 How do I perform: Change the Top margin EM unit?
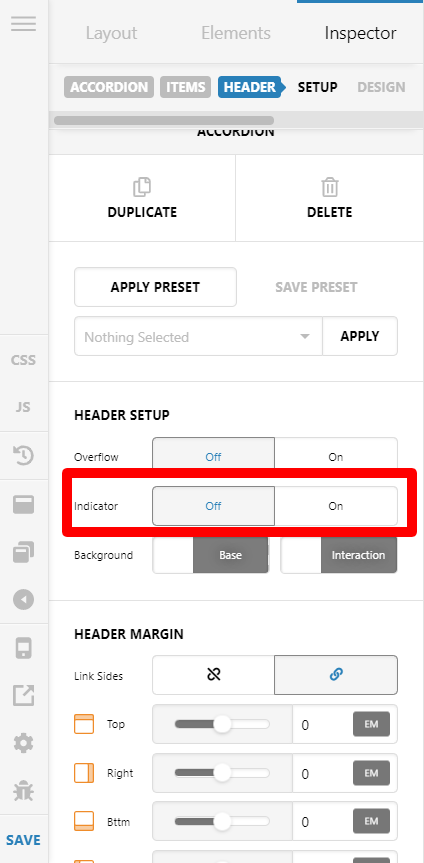pyautogui.click(x=371, y=724)
